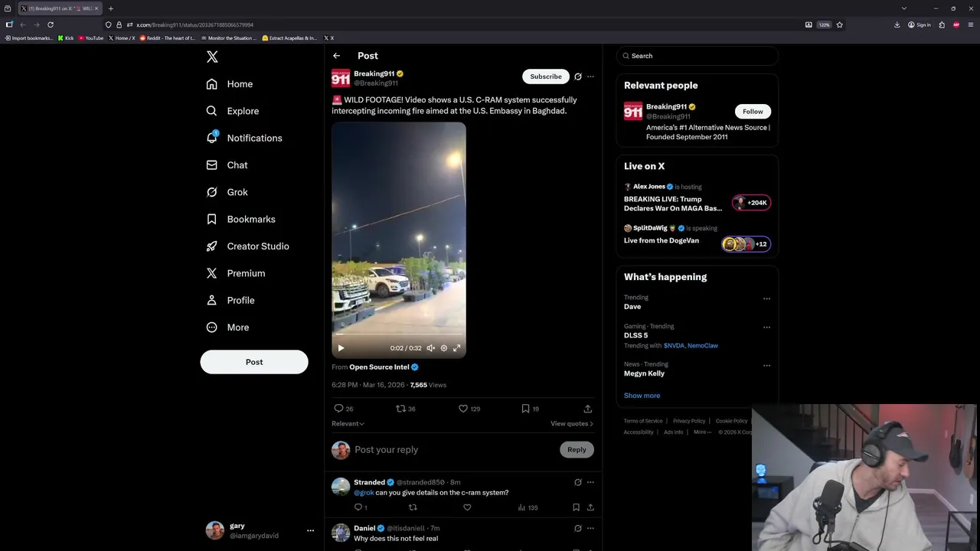The image size is (980, 551).
Task: Open View quotes
Action: (x=572, y=424)
